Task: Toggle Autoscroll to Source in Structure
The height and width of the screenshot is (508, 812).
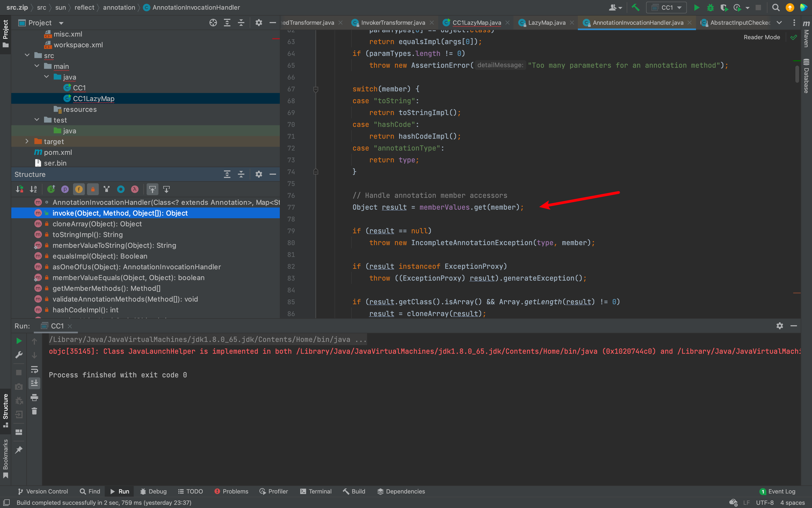Action: click(152, 189)
